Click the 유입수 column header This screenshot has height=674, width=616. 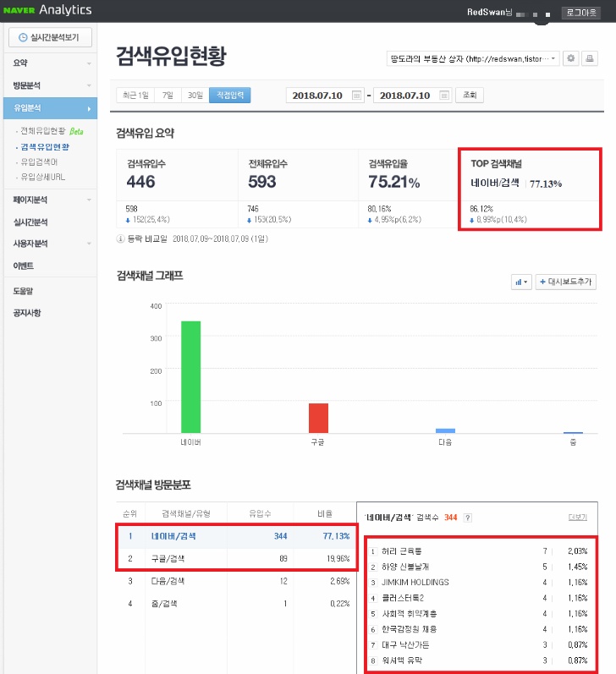coord(260,513)
